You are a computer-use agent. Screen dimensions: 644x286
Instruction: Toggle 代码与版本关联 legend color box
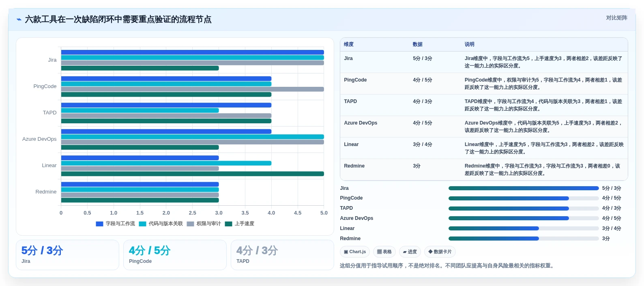coord(142,224)
